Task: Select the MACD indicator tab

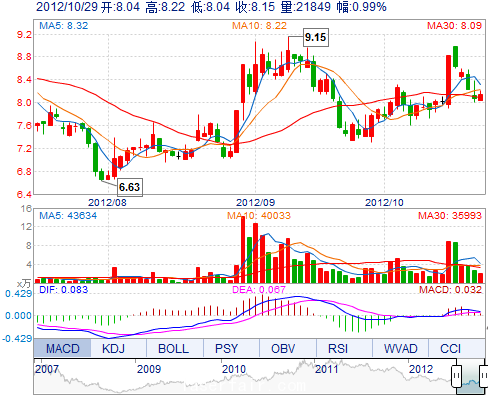Action: click(x=62, y=348)
